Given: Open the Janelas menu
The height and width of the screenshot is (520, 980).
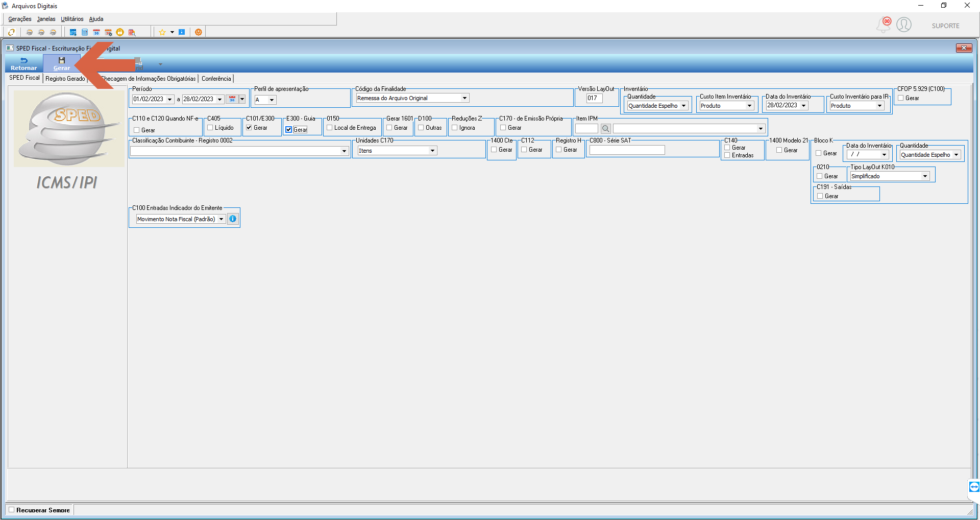Looking at the screenshot, I should click(46, 19).
